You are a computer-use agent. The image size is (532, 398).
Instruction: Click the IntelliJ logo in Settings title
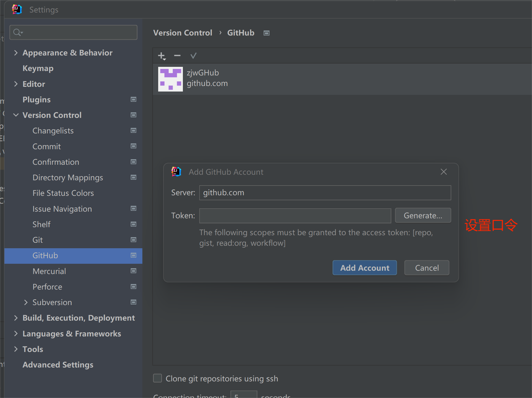[17, 9]
